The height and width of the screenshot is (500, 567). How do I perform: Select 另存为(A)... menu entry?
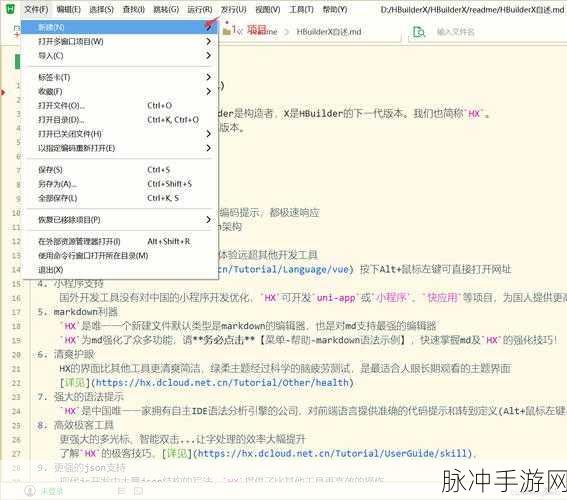pyautogui.click(x=119, y=184)
